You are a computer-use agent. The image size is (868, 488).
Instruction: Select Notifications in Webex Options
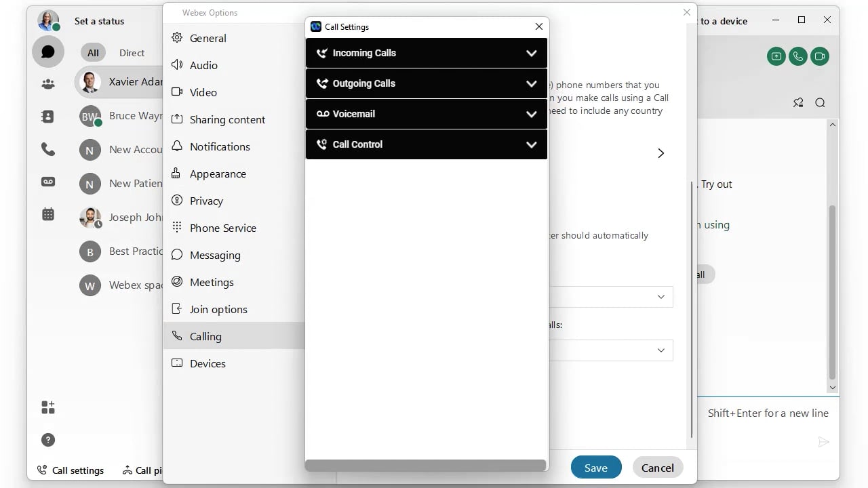234,146
